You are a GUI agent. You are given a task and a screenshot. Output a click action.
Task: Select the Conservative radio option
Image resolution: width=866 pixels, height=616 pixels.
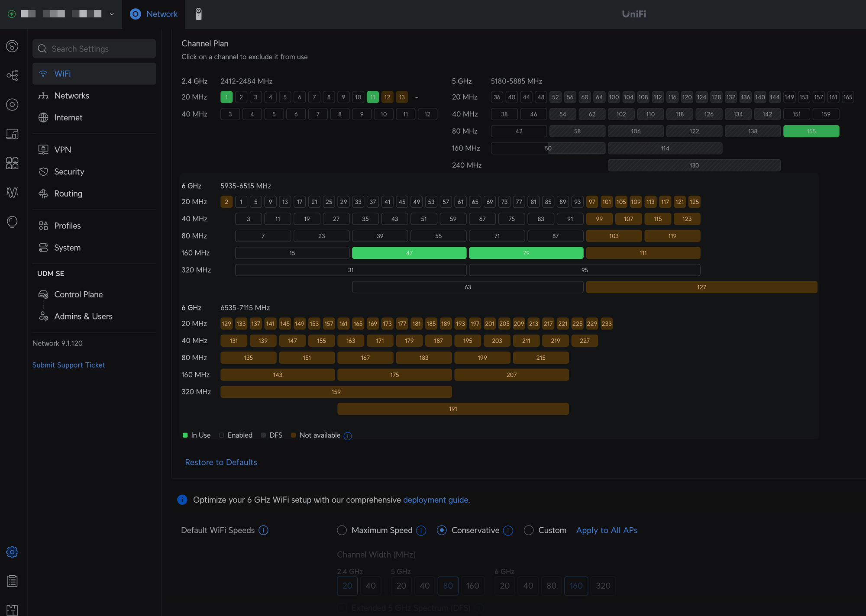[442, 530]
